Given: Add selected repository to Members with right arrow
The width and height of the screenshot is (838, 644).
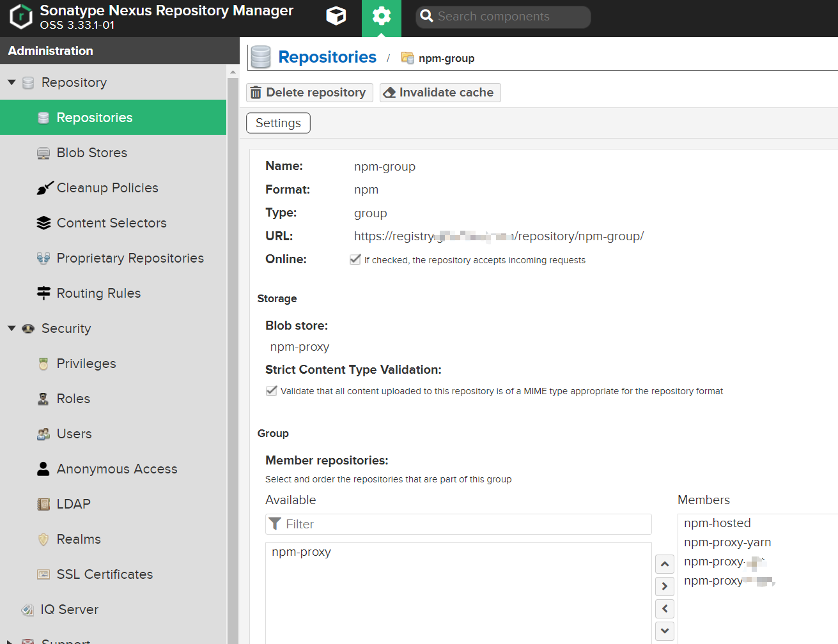Looking at the screenshot, I should point(665,586).
